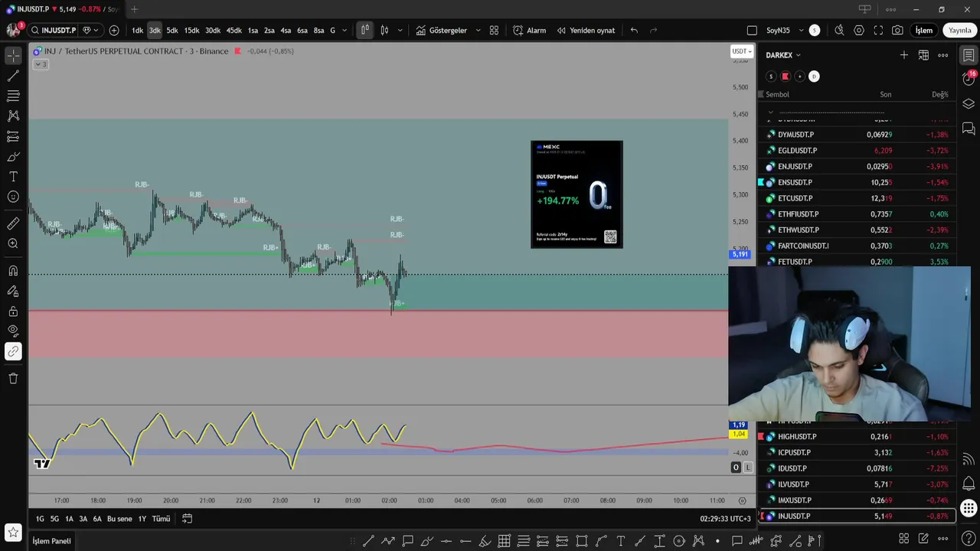This screenshot has height=551, width=980.
Task: Enter fullscreen chart mode
Action: point(878,31)
